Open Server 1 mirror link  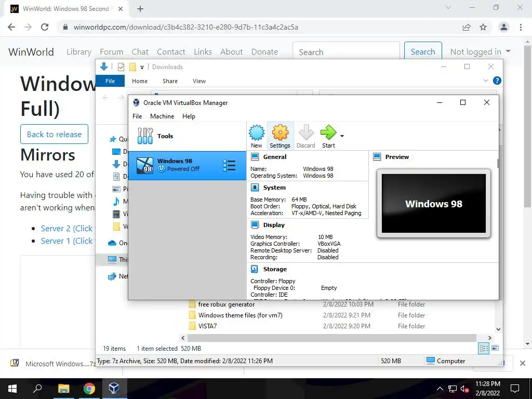click(x=67, y=241)
